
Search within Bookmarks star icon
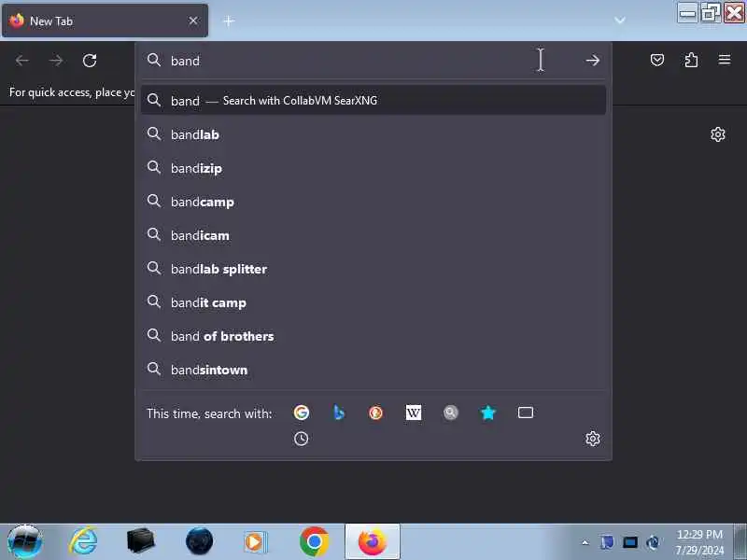pos(487,413)
